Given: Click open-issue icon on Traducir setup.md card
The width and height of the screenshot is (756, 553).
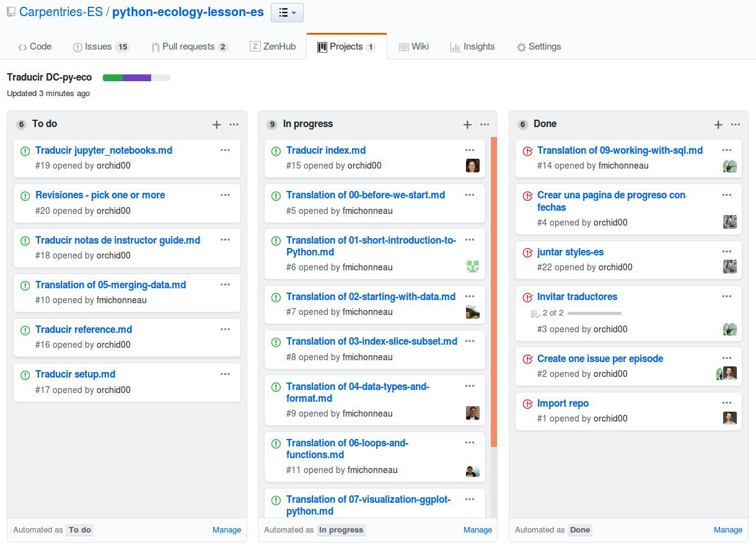Looking at the screenshot, I should coord(25,375).
